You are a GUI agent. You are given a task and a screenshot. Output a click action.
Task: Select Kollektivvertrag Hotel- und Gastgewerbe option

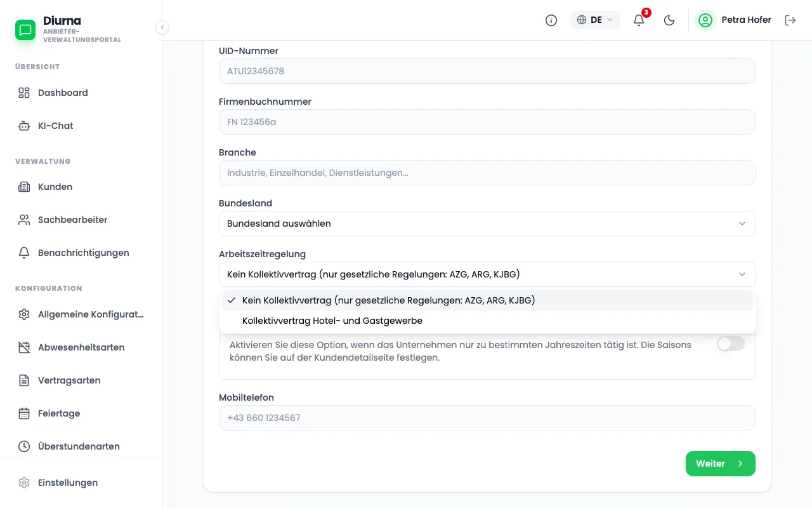pos(487,321)
